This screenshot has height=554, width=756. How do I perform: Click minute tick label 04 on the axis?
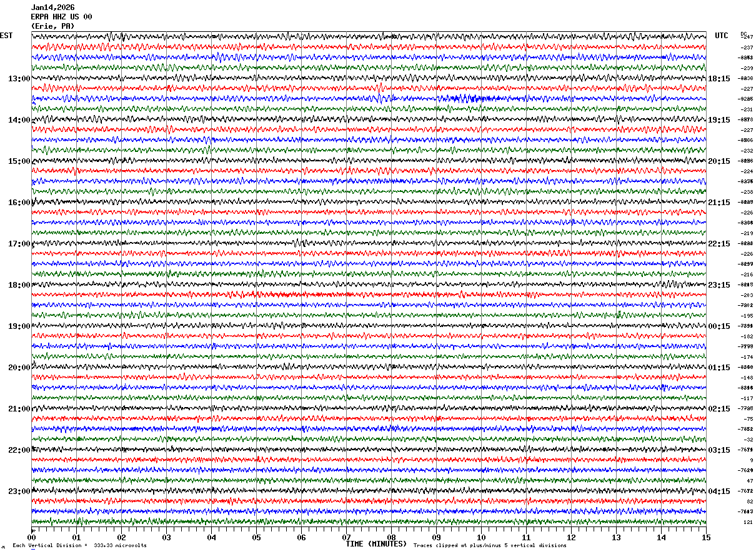pos(211,537)
